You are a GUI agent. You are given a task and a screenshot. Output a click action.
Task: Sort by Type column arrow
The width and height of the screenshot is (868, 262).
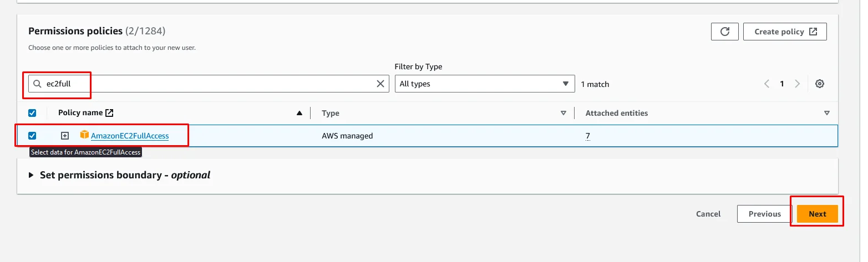point(564,113)
